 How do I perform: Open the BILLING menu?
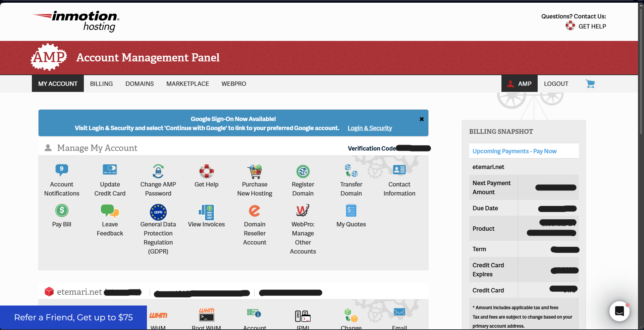click(x=101, y=84)
